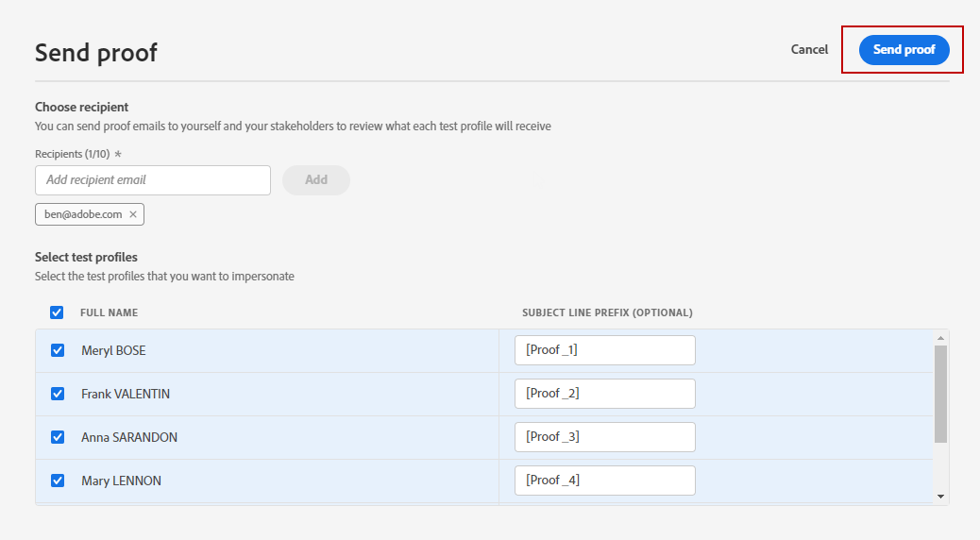Screen dimensions: 980x540
Task: Uncheck the Frank VALENTIN profile checkbox
Action: (x=58, y=394)
